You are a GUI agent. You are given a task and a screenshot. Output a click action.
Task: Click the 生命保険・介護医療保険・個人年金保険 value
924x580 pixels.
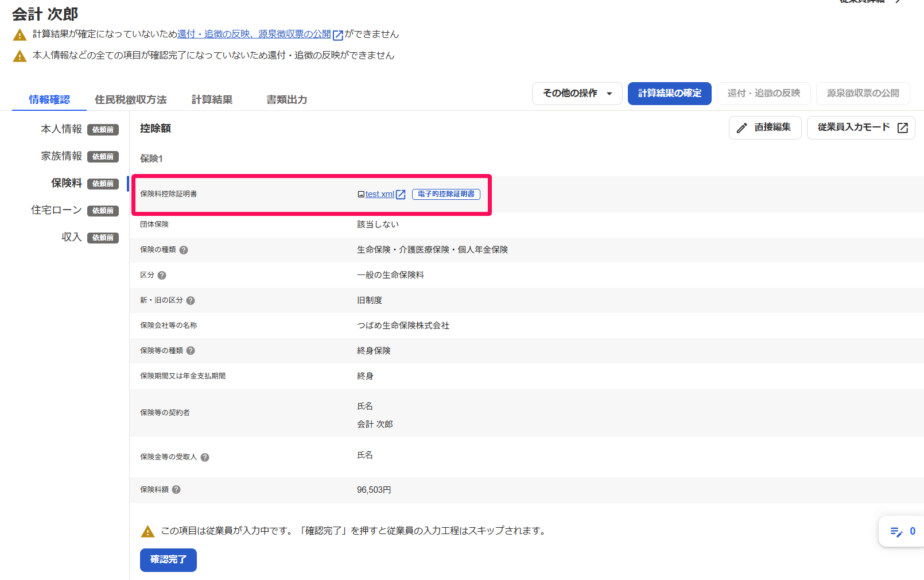[432, 250]
